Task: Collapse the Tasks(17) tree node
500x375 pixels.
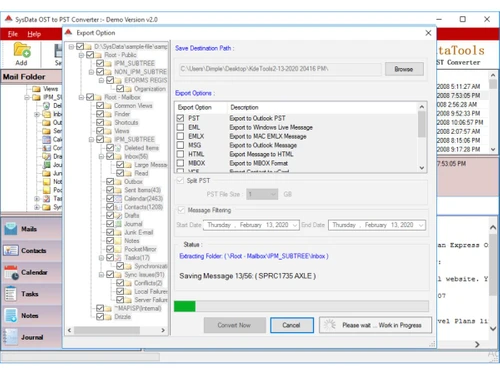Action: click(101, 258)
